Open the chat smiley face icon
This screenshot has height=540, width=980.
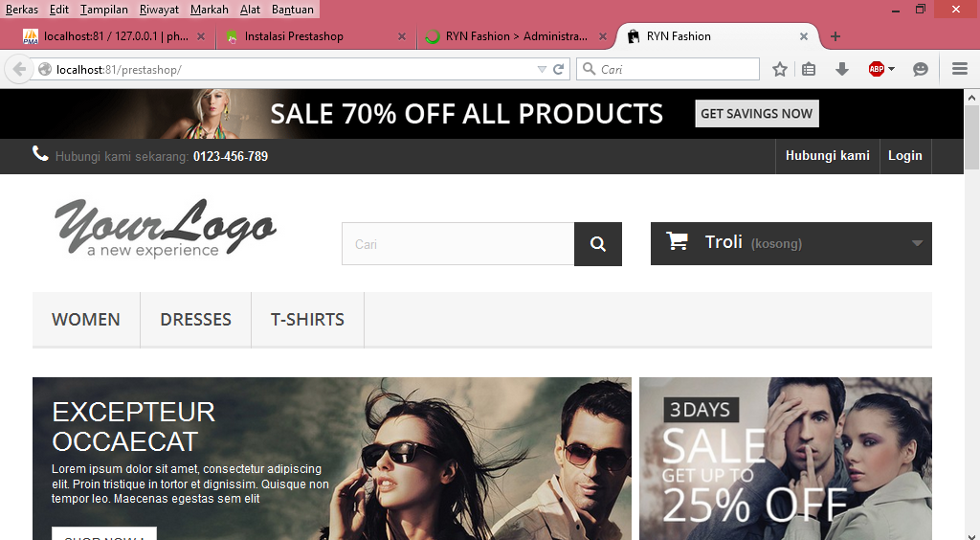921,69
